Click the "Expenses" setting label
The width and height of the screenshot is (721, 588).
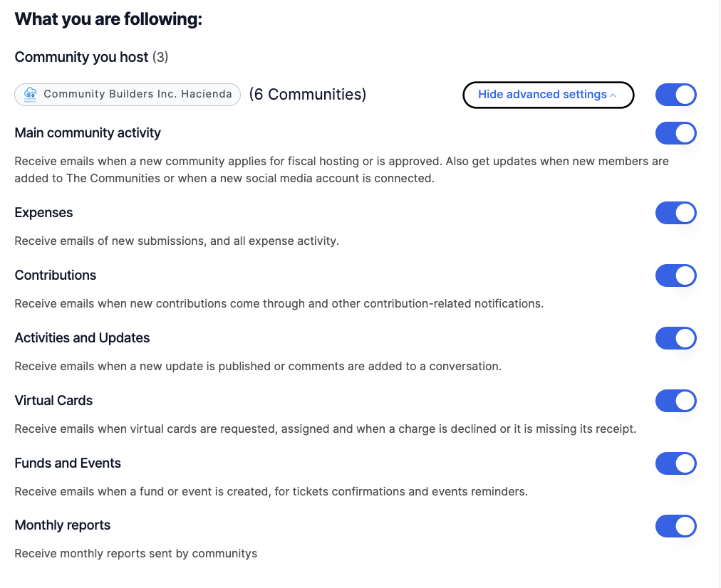[43, 213]
